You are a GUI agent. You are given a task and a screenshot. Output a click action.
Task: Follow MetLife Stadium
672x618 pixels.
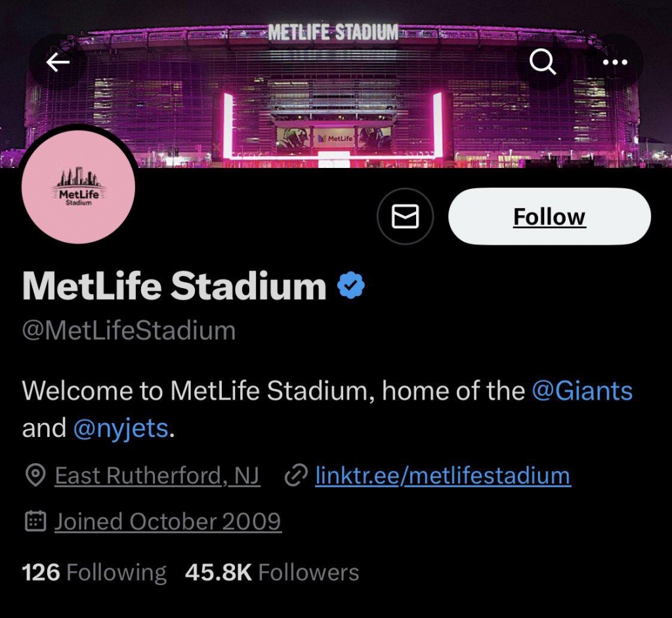click(x=549, y=216)
